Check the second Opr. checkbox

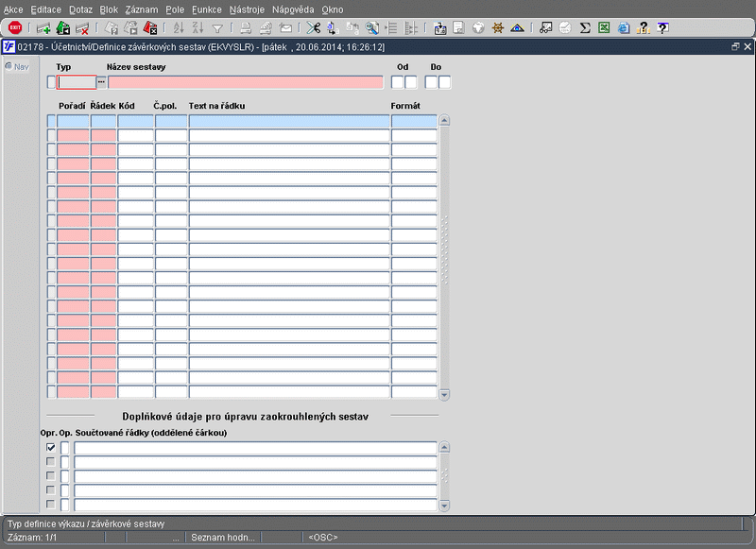pos(51,462)
